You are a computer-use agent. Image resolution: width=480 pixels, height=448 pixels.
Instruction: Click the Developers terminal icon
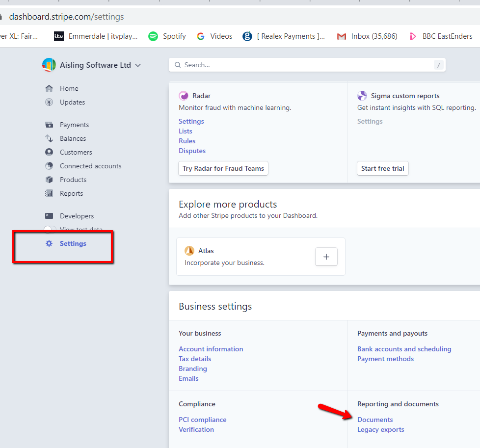[49, 216]
